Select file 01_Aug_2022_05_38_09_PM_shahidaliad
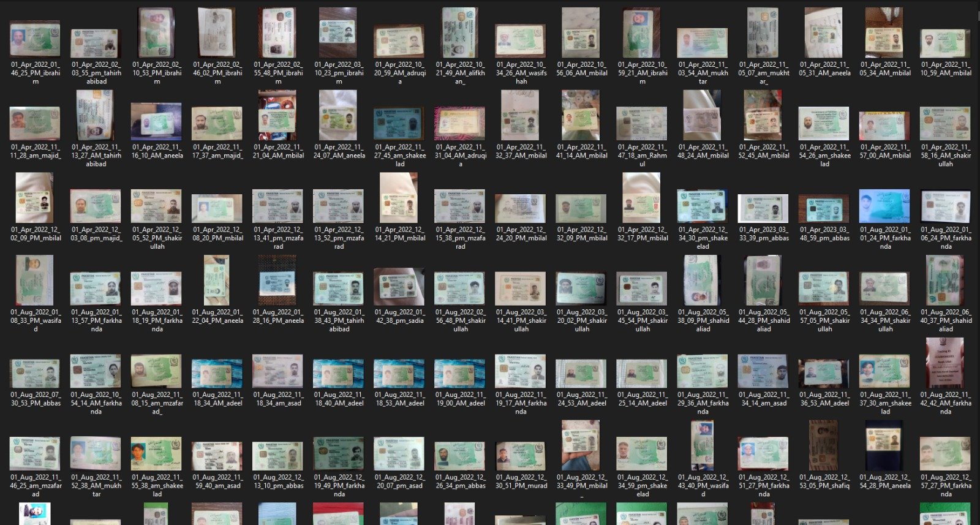 point(702,281)
